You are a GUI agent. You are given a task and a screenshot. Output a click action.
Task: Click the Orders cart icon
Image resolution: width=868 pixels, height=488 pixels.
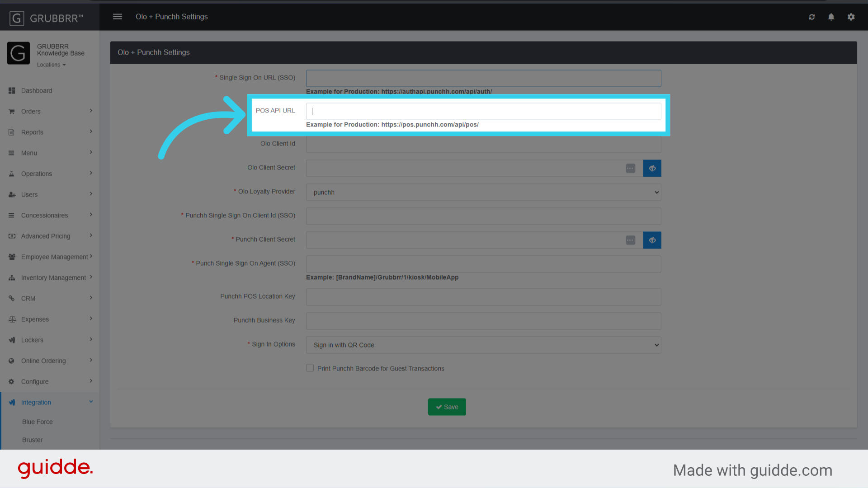tap(12, 112)
